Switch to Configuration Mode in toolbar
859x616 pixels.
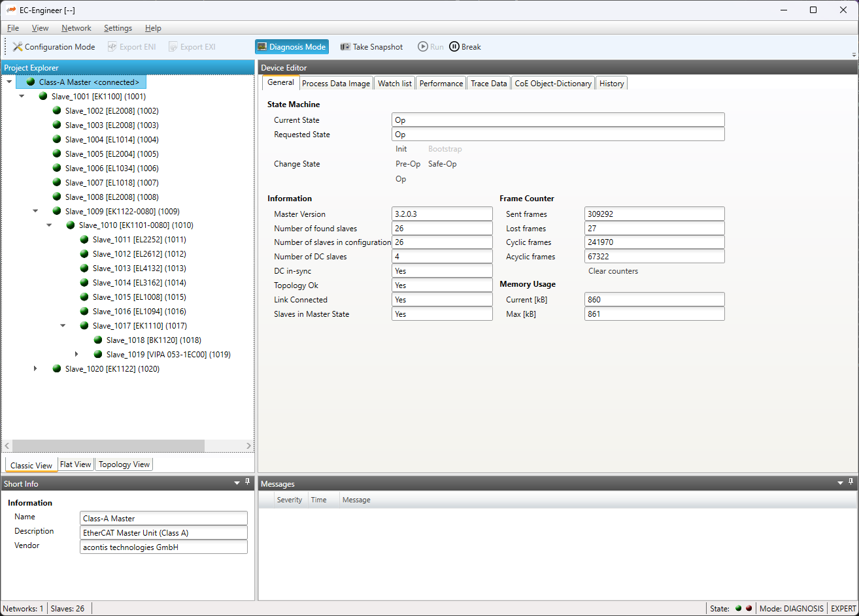[54, 47]
